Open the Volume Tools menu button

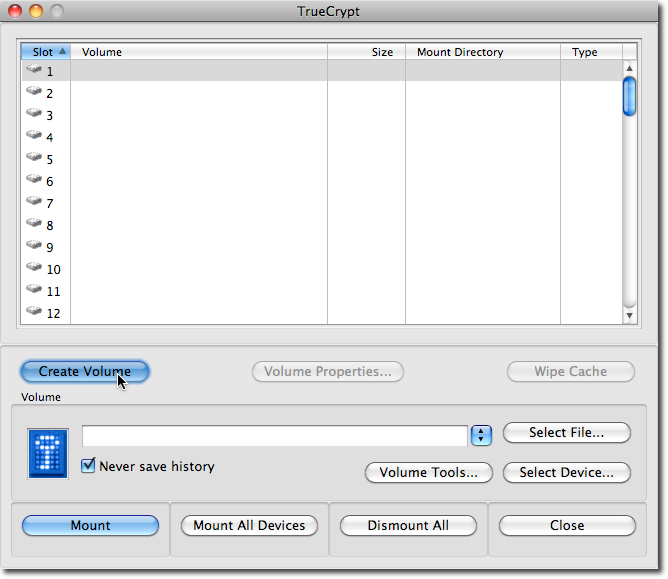point(429,472)
